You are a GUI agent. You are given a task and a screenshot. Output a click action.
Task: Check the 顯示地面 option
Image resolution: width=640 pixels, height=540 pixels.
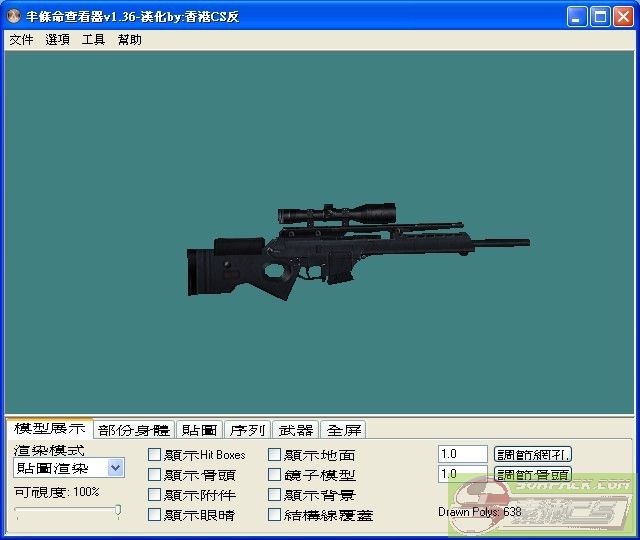pyautogui.click(x=275, y=455)
